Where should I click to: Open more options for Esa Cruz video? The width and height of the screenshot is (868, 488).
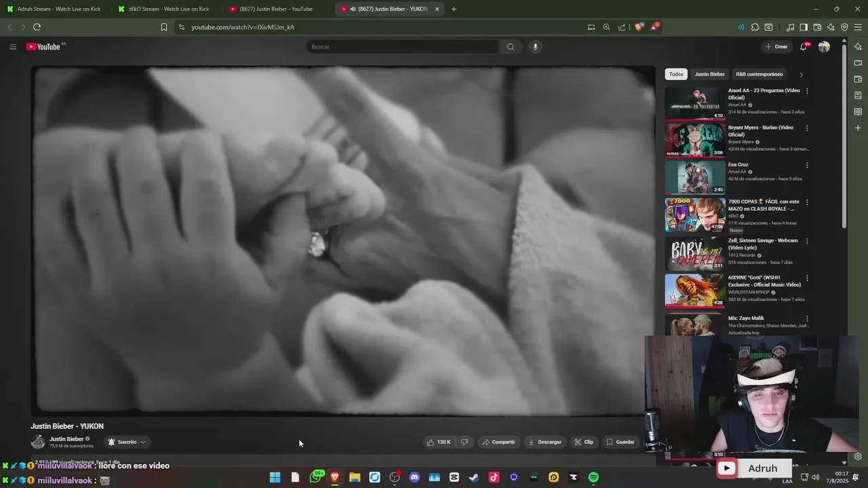pyautogui.click(x=806, y=165)
